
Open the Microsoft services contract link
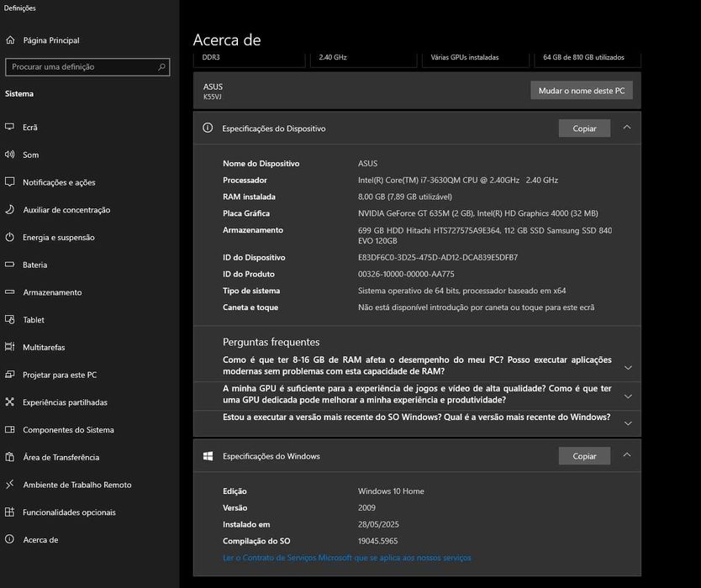[x=346, y=558]
